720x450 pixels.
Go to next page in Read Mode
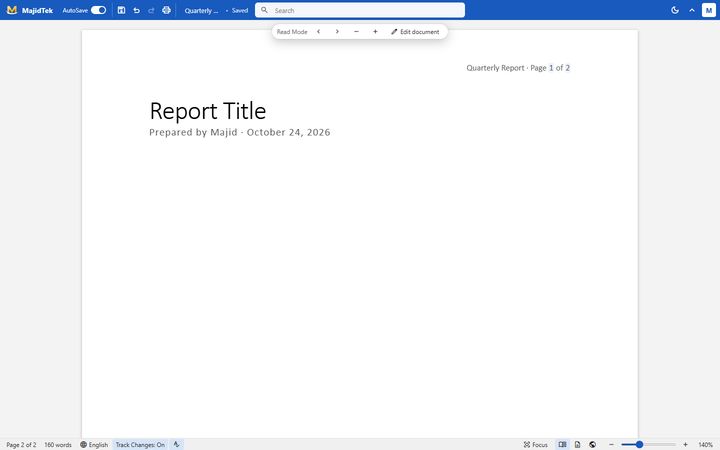(x=337, y=32)
